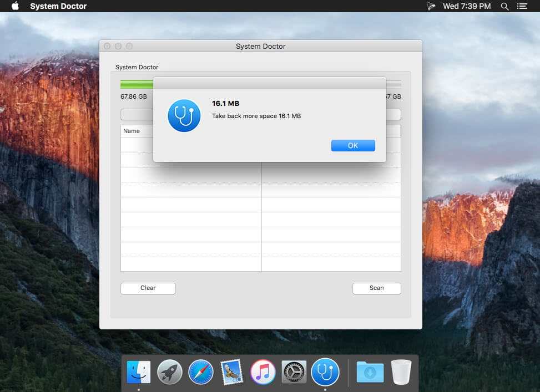540x392 pixels.
Task: Open Launchpad rocket icon in the Dock
Action: pyautogui.click(x=170, y=372)
